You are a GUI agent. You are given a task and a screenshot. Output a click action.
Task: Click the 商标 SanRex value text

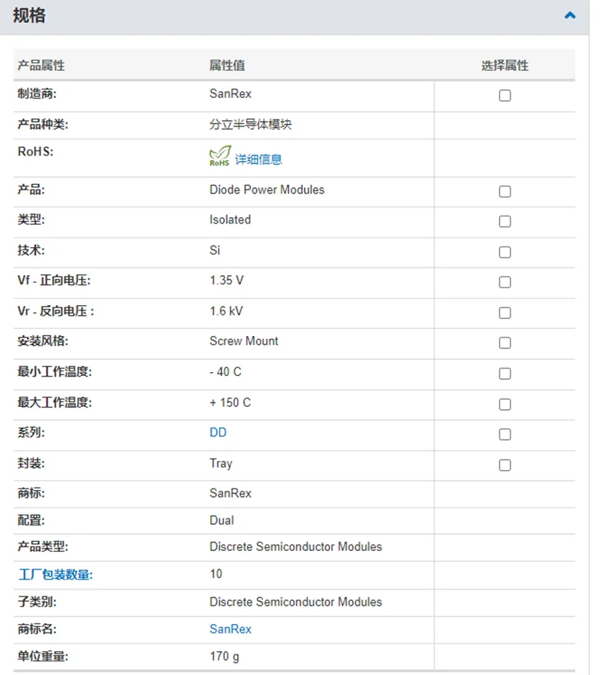click(230, 493)
